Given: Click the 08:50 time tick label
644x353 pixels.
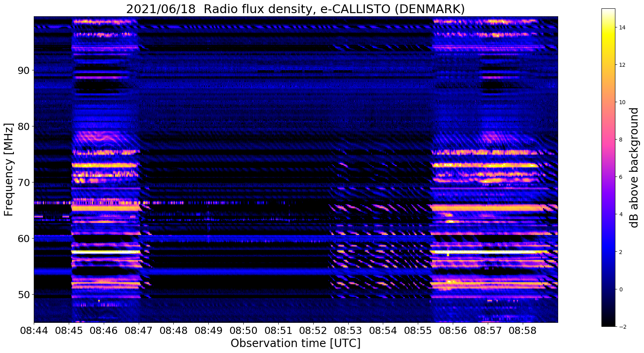Looking at the screenshot, I should click(243, 330).
